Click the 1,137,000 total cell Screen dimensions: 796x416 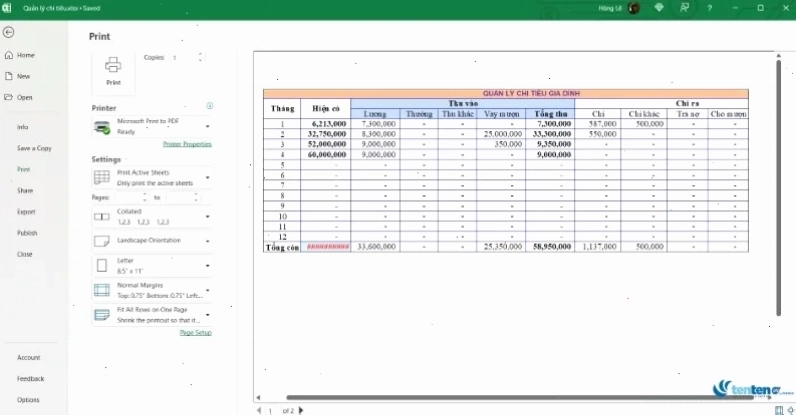click(x=599, y=247)
